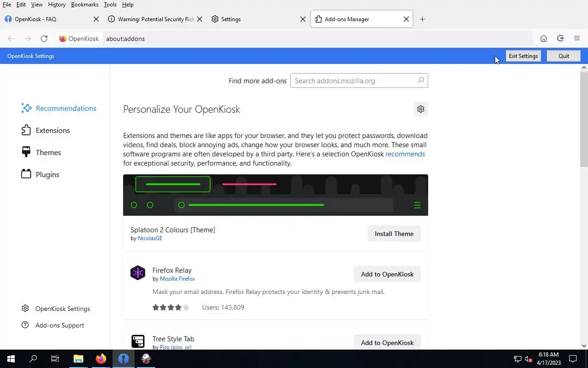Click the Recommendations sparkle icon
Screen dimensions: 588x368
[x=26, y=108]
